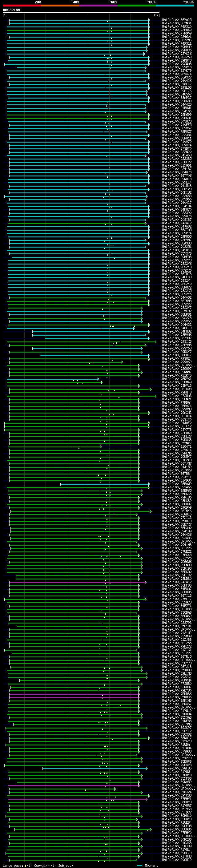Select the UniRef100_Q9SP10 label
The width and height of the screenshot is (197, 868).
coord(177,67)
